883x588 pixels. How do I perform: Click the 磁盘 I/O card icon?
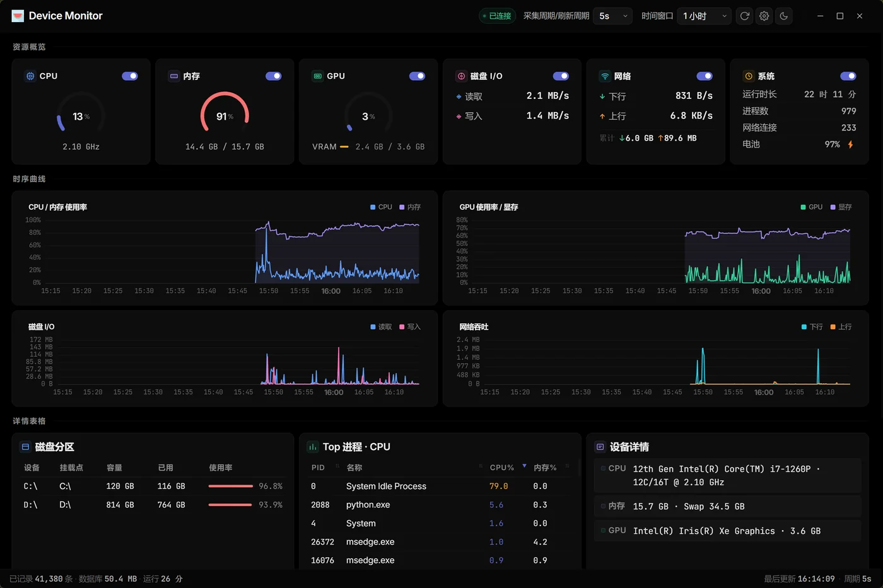(461, 76)
